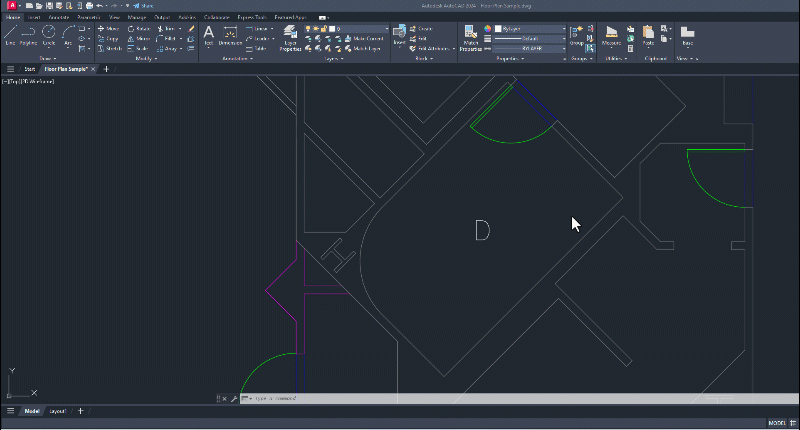This screenshot has width=800, height=430.
Task: Click the Text annotation tool
Action: click(x=209, y=34)
